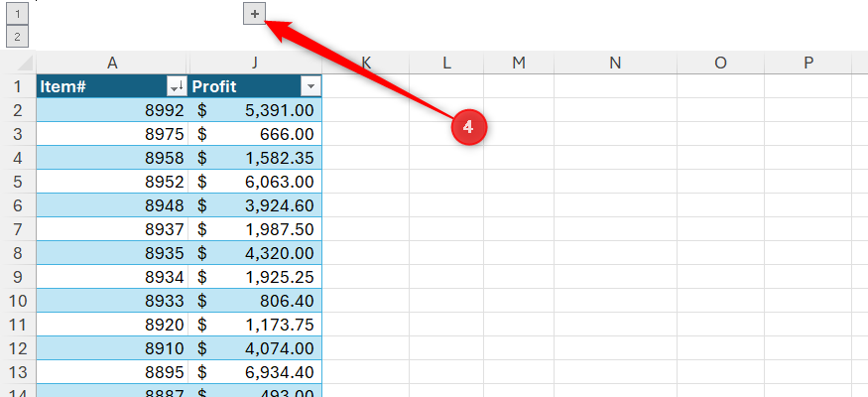The image size is (868, 397).
Task: Expand the grouped columns with plus button
Action: [255, 14]
